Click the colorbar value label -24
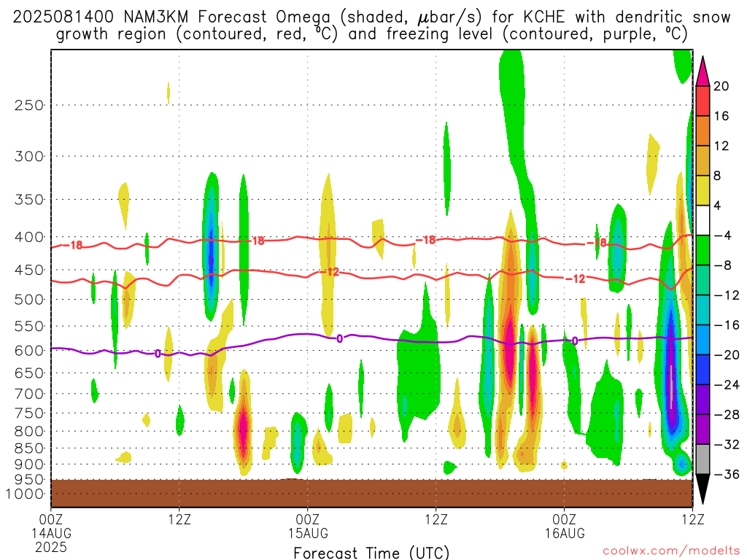Image resolution: width=747 pixels, height=560 pixels. tap(727, 385)
